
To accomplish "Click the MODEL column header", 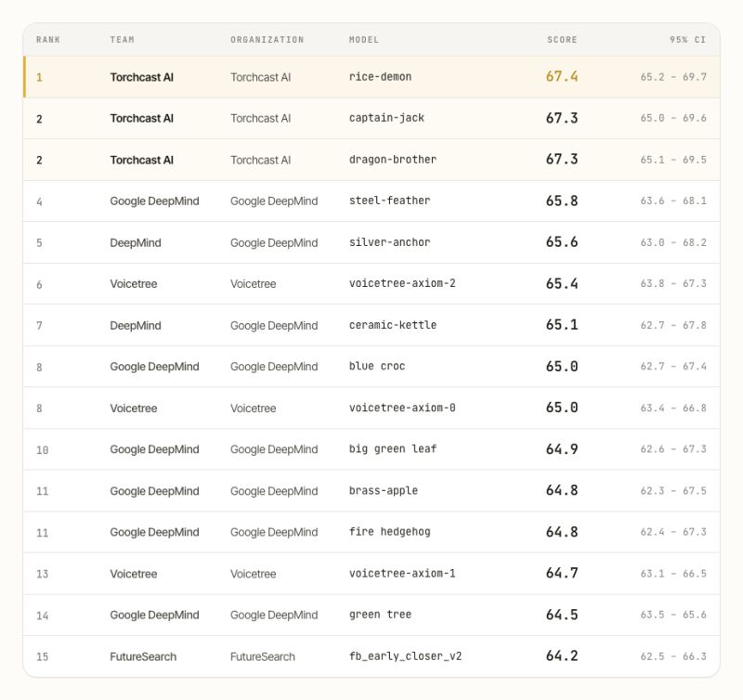I will click(x=364, y=40).
